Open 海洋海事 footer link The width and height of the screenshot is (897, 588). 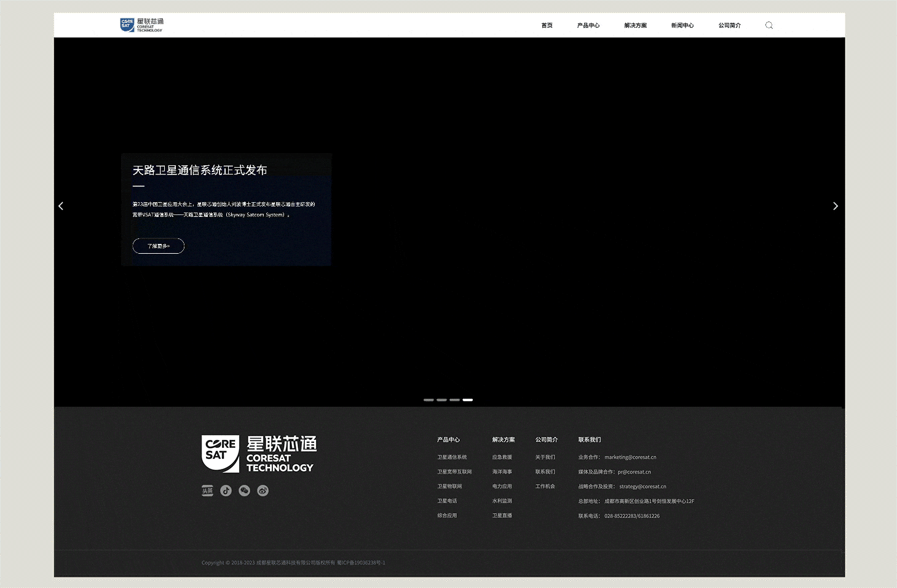(x=502, y=472)
